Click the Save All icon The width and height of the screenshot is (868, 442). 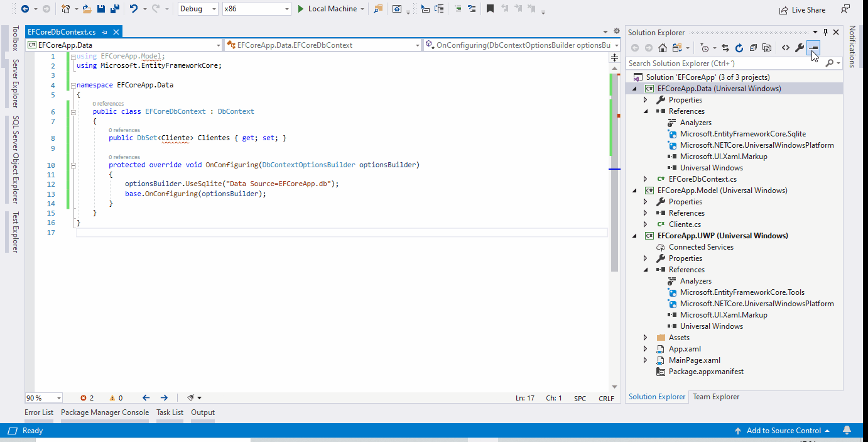(x=114, y=9)
